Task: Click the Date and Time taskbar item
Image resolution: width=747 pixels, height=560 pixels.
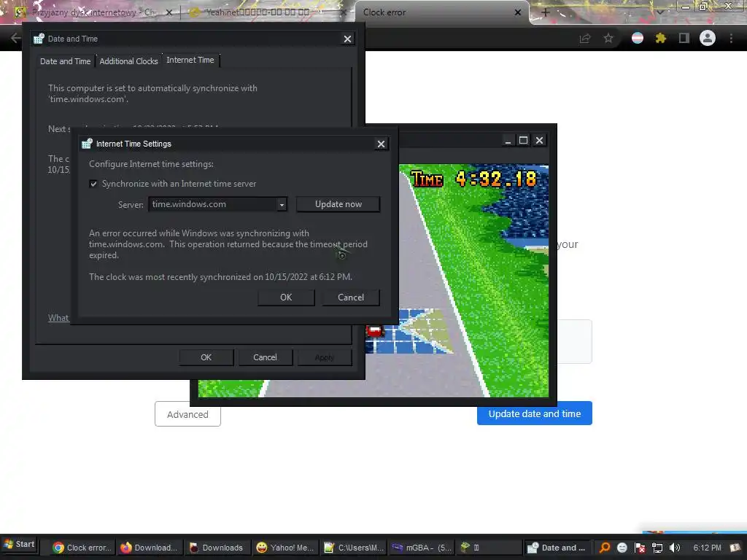Action: coord(557,548)
